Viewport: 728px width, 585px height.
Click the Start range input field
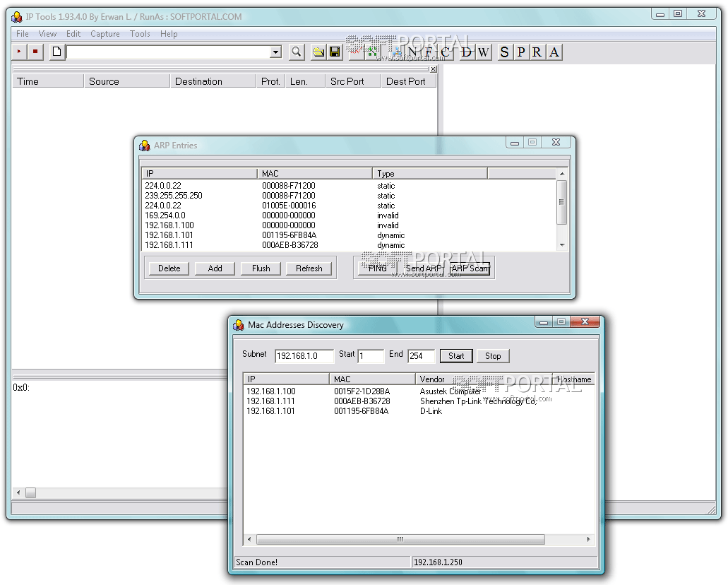[x=371, y=356]
